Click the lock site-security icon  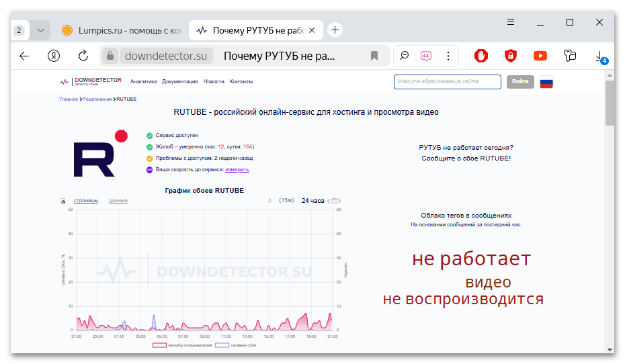(x=110, y=56)
